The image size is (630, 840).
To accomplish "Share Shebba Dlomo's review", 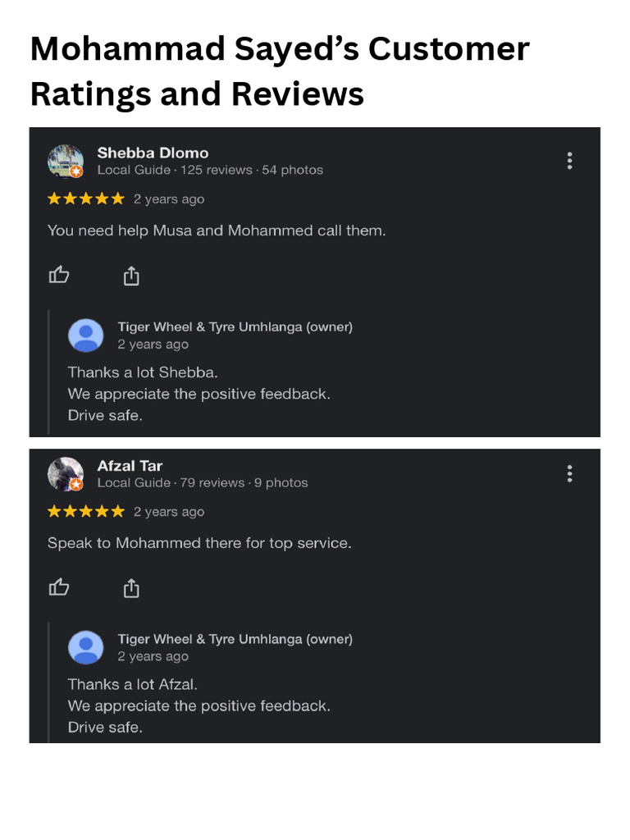I will click(x=131, y=276).
